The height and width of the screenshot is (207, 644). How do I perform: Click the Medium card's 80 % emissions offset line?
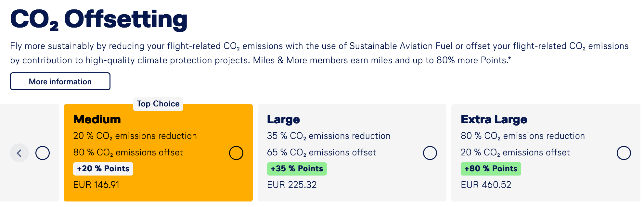coord(128,152)
